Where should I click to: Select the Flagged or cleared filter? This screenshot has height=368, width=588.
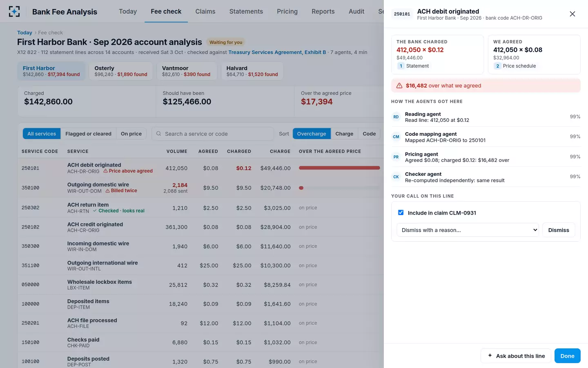tap(88, 134)
